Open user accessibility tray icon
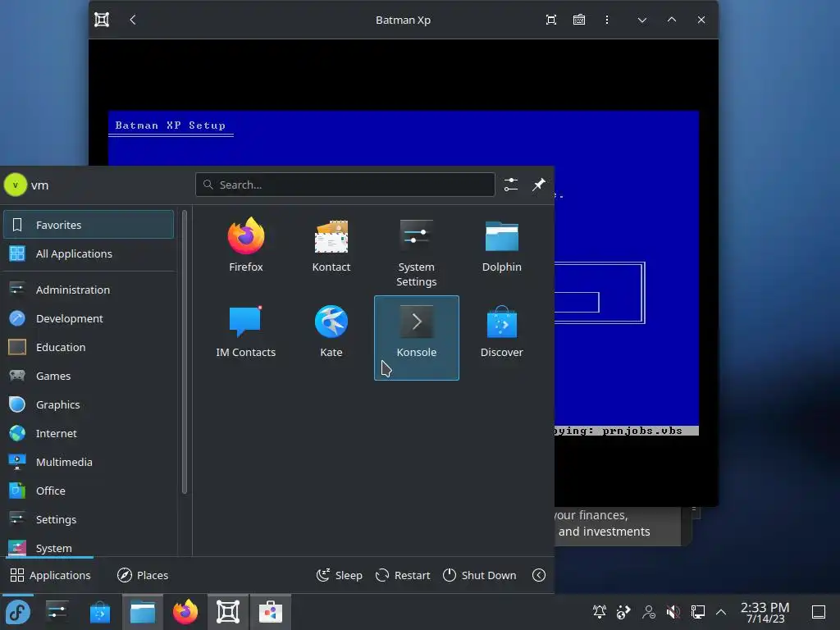The height and width of the screenshot is (630, 840). 649,612
